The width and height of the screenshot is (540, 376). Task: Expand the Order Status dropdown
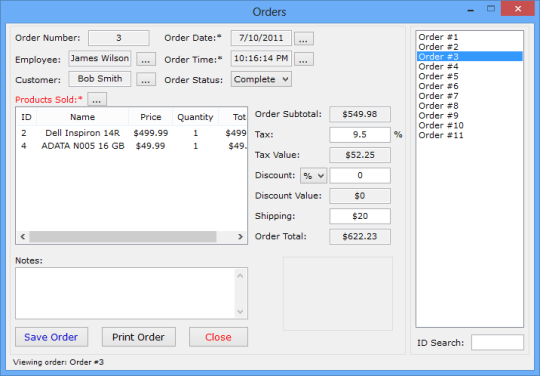coord(261,79)
